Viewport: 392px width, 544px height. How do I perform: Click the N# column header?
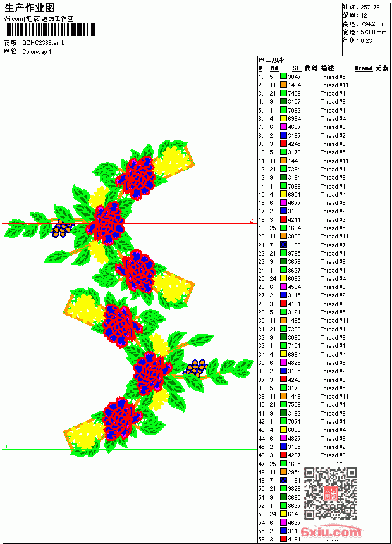274,68
